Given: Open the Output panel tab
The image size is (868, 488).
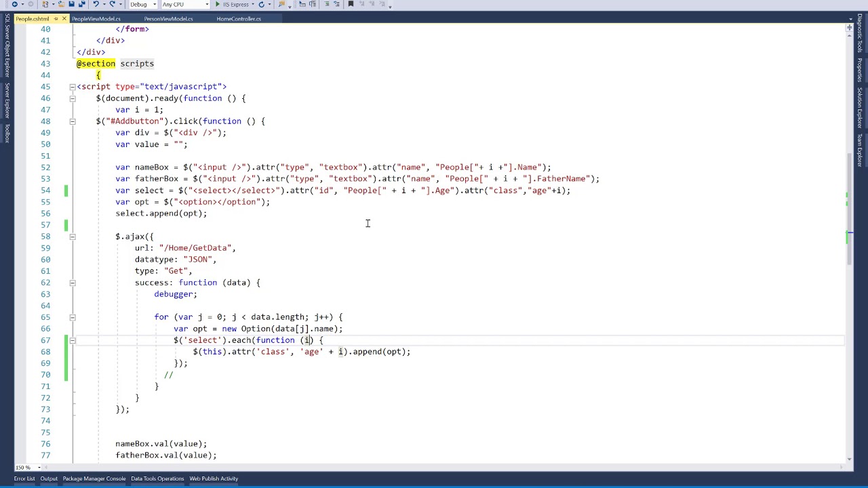Looking at the screenshot, I should click(x=49, y=479).
